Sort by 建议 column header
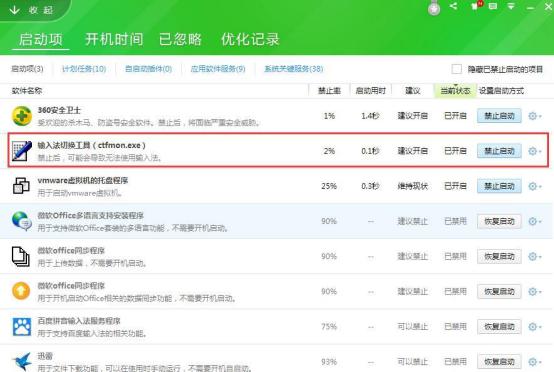Image resolution: width=554 pixels, height=372 pixels. click(413, 91)
